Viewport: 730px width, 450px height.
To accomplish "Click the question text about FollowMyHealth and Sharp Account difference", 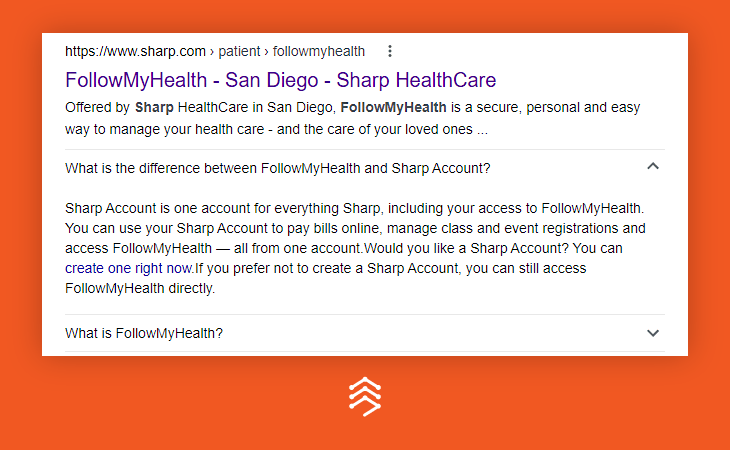I will [278, 168].
